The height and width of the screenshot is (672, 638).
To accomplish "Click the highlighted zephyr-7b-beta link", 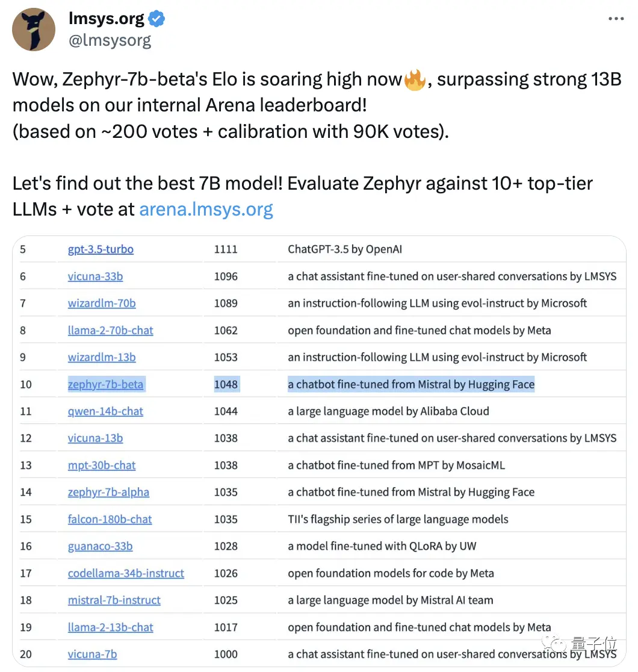I will pyautogui.click(x=105, y=384).
